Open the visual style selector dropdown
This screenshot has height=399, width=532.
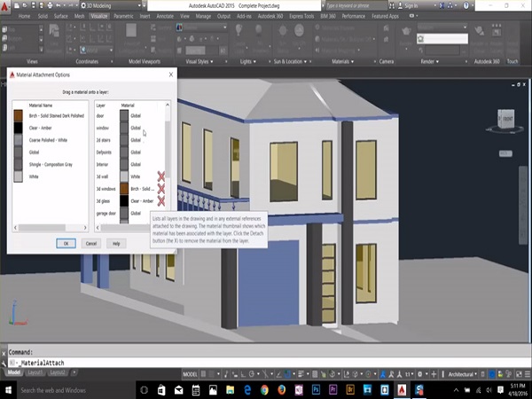click(x=201, y=27)
